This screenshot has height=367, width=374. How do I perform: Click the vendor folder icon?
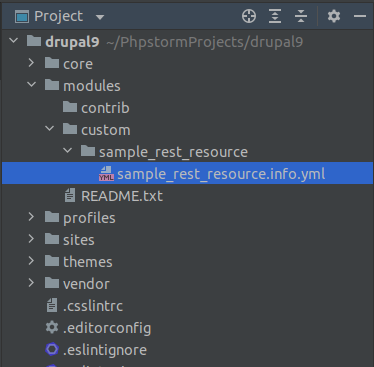(52, 283)
